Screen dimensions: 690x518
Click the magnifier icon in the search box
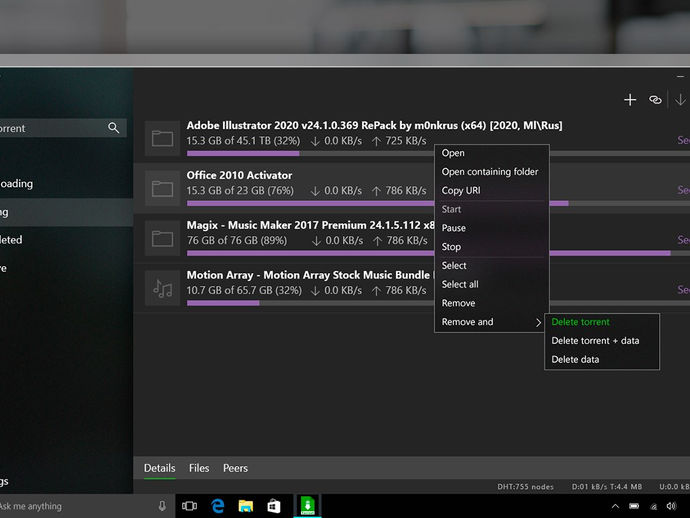click(114, 128)
